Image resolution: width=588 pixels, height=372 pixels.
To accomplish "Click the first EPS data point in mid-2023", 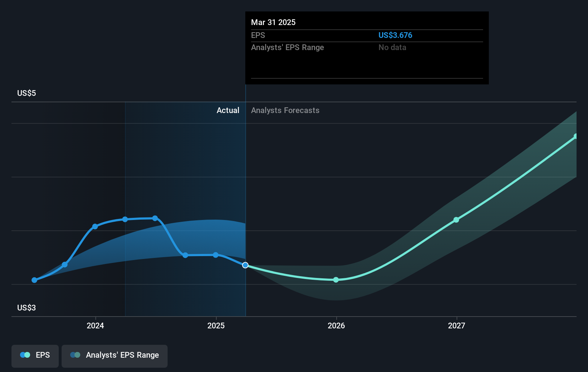I will [x=34, y=280].
